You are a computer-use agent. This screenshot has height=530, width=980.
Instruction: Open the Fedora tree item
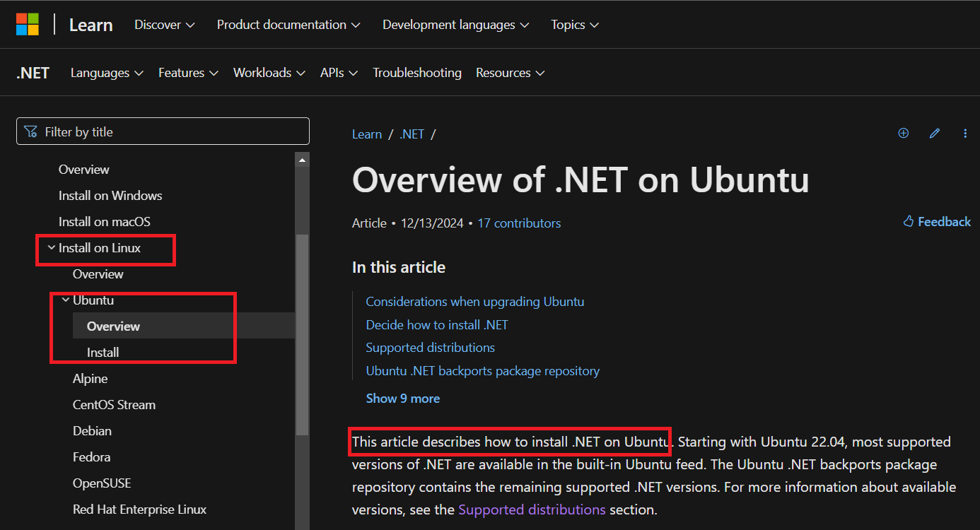(91, 457)
